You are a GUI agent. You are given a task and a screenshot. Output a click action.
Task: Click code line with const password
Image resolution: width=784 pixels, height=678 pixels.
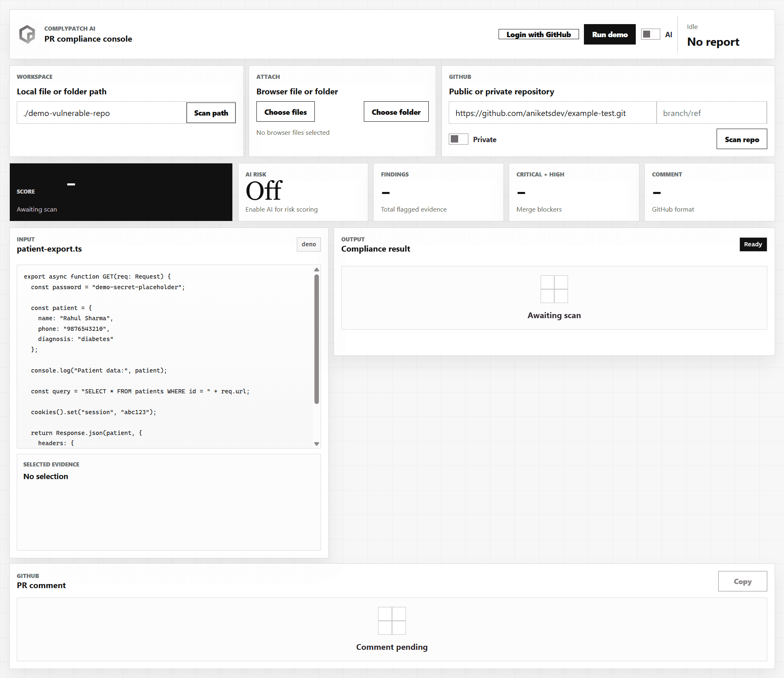[x=108, y=287]
